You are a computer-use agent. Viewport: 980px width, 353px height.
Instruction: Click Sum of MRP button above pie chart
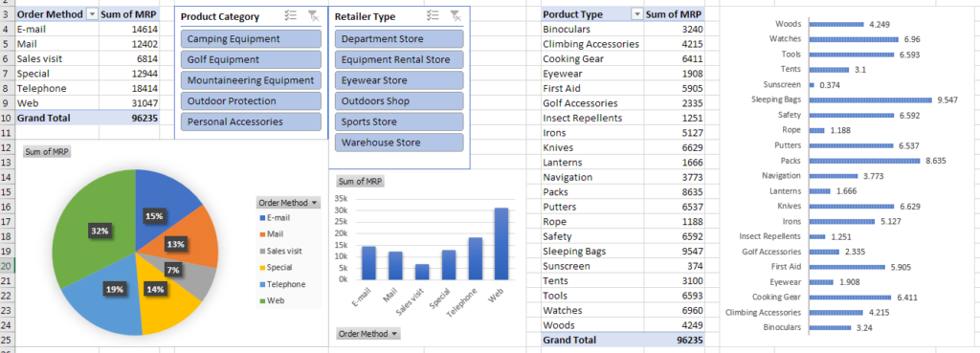pyautogui.click(x=47, y=152)
